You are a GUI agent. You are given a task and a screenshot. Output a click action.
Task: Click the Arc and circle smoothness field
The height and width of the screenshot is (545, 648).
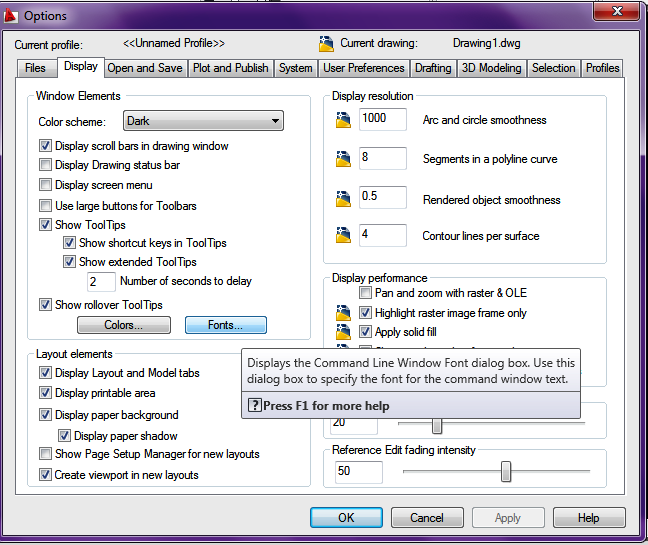click(383, 119)
